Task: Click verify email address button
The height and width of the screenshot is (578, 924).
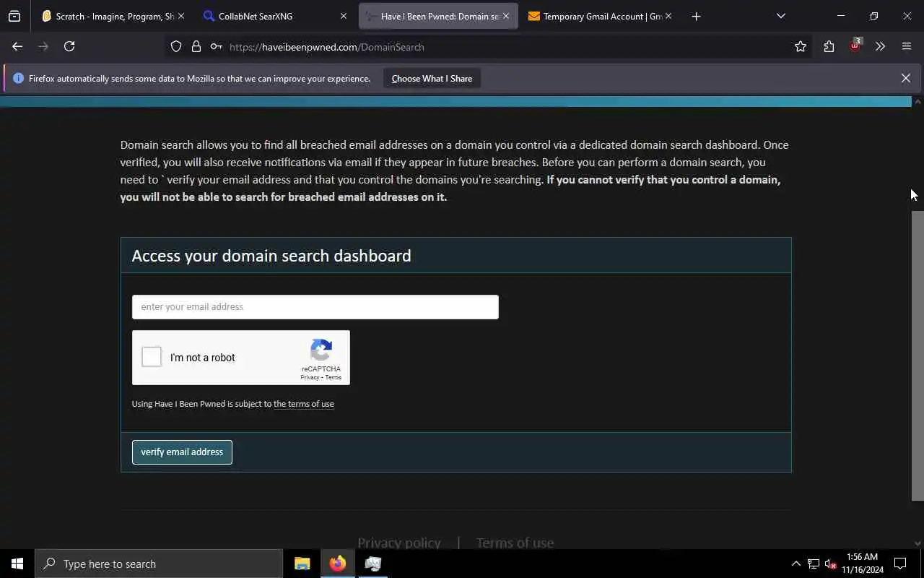Action: (182, 452)
